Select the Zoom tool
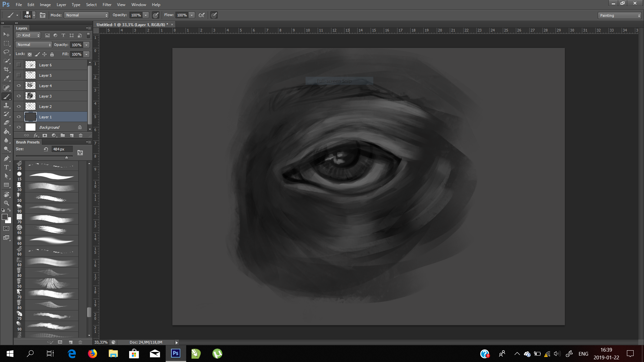Screen dimensions: 644x362 coord(6,203)
